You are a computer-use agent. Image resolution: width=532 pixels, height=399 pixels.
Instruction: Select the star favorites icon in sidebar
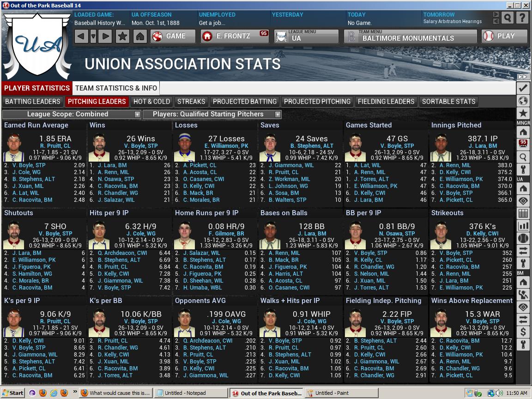(524, 113)
